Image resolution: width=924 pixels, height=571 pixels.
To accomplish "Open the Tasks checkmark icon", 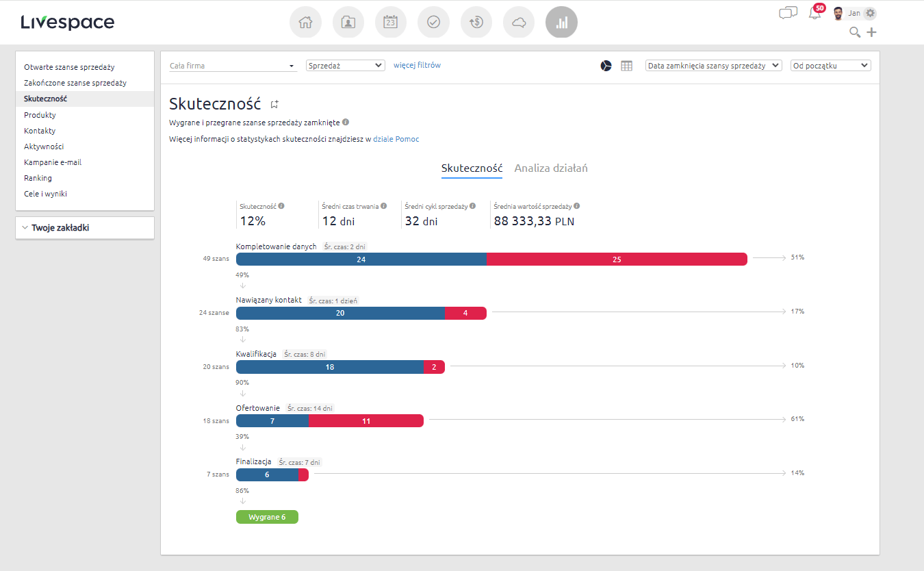I will (433, 23).
